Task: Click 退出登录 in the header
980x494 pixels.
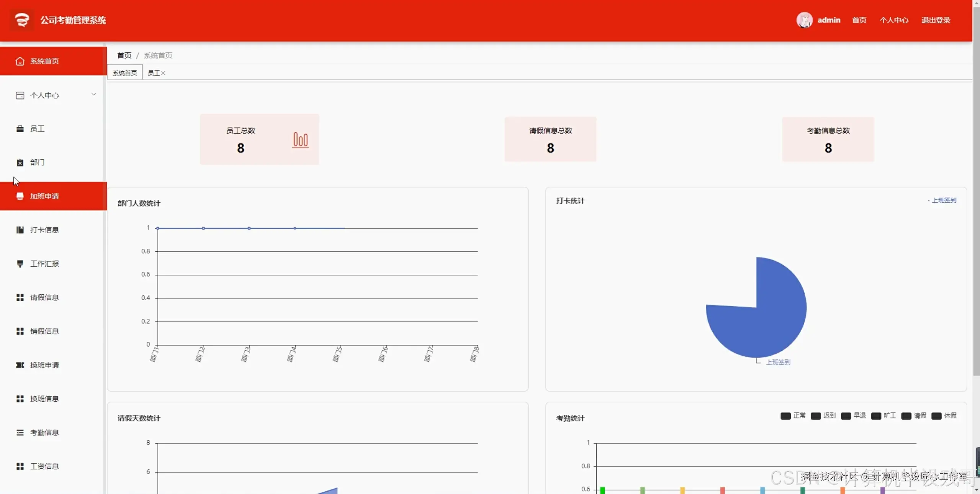Action: (x=936, y=20)
